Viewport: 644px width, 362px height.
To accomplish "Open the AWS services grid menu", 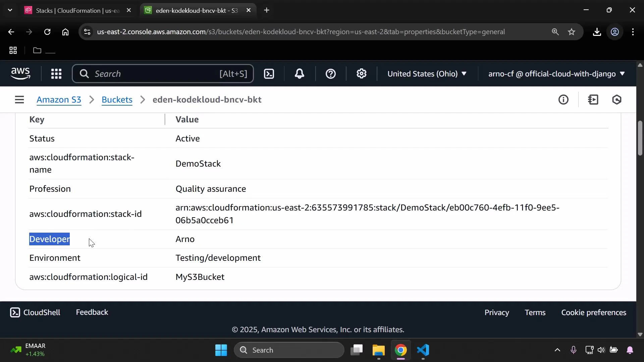I will tap(56, 74).
